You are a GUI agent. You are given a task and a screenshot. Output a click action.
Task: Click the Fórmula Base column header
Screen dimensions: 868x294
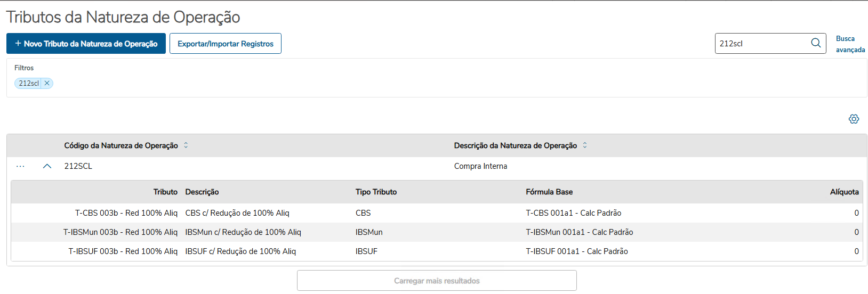pos(549,192)
